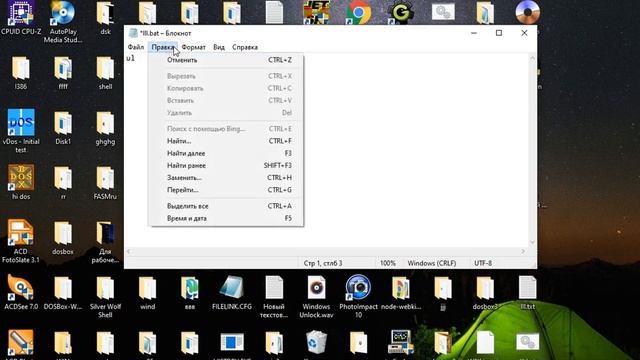Open the FASMru folder

[105, 182]
